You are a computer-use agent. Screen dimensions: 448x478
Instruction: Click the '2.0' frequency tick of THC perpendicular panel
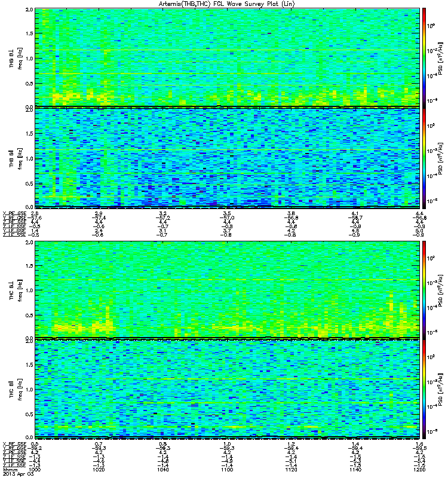pos(29,243)
